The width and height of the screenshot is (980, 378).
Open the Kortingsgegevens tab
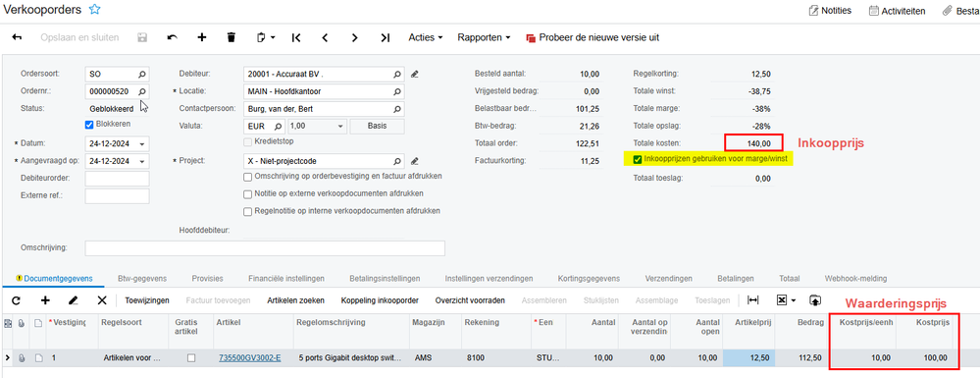click(589, 279)
